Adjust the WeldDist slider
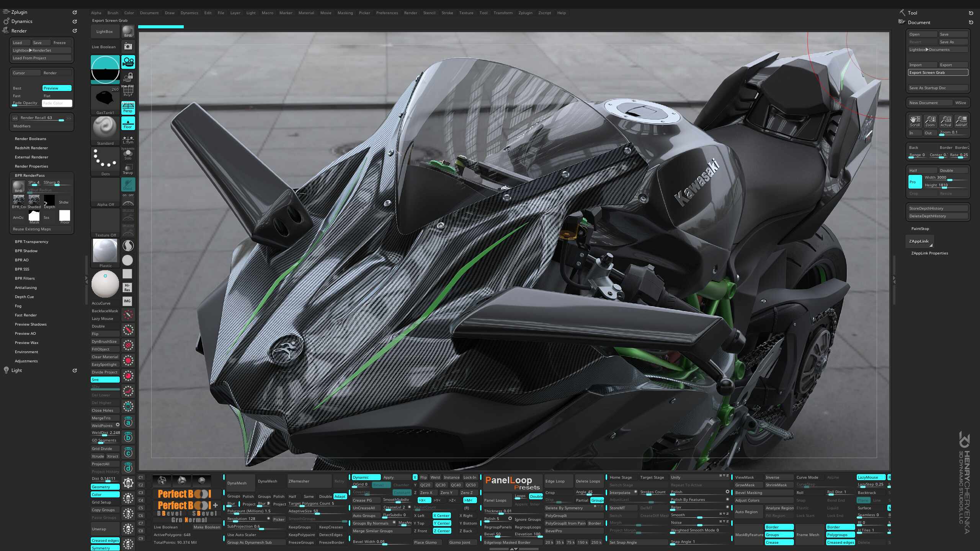The width and height of the screenshot is (980, 551). coord(105,433)
